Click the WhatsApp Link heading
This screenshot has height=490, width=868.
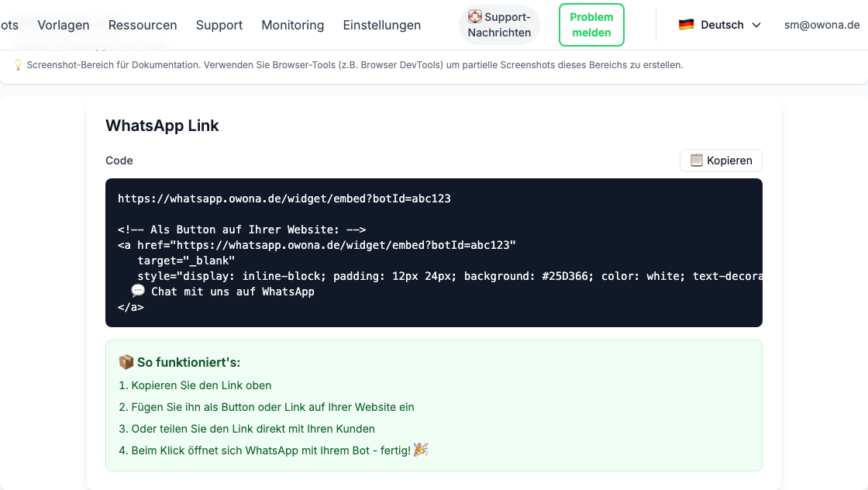(163, 126)
